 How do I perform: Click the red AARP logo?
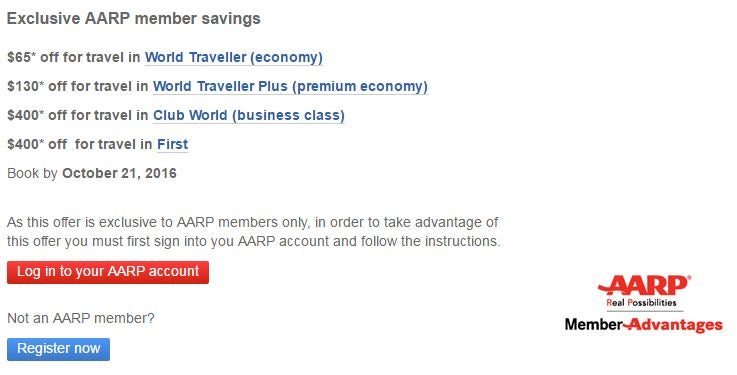[x=644, y=285]
